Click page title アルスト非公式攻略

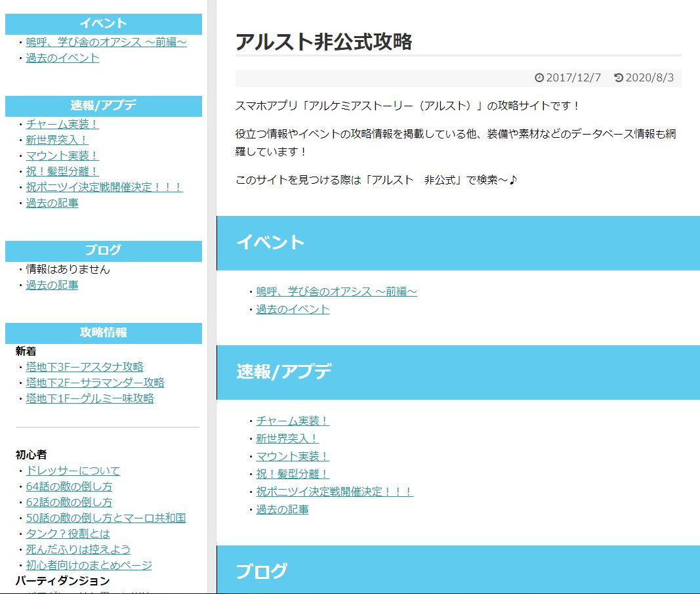pyautogui.click(x=323, y=41)
